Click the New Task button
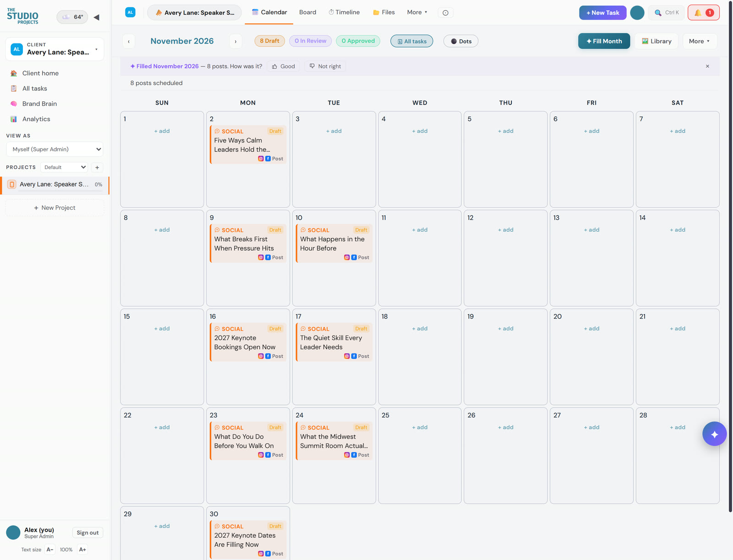Image resolution: width=733 pixels, height=560 pixels. coord(602,13)
